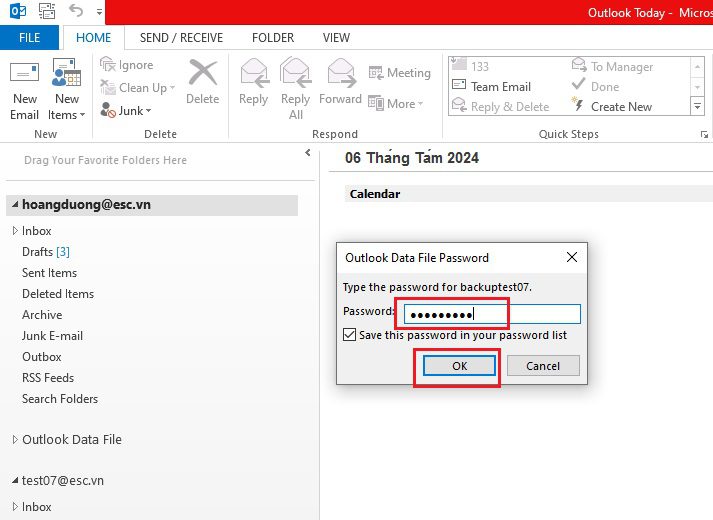Screen dimensions: 713x520
Task: Open the More respond options
Action: pyautogui.click(x=396, y=104)
